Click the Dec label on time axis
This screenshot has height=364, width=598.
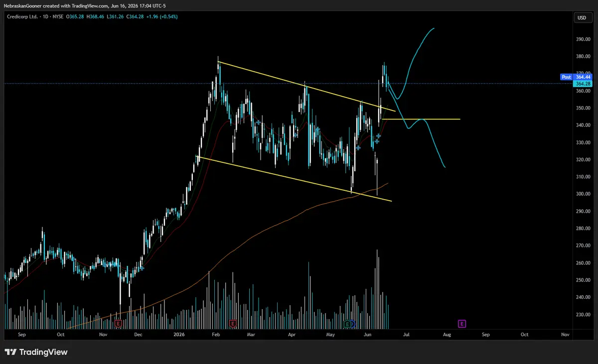[139, 335]
